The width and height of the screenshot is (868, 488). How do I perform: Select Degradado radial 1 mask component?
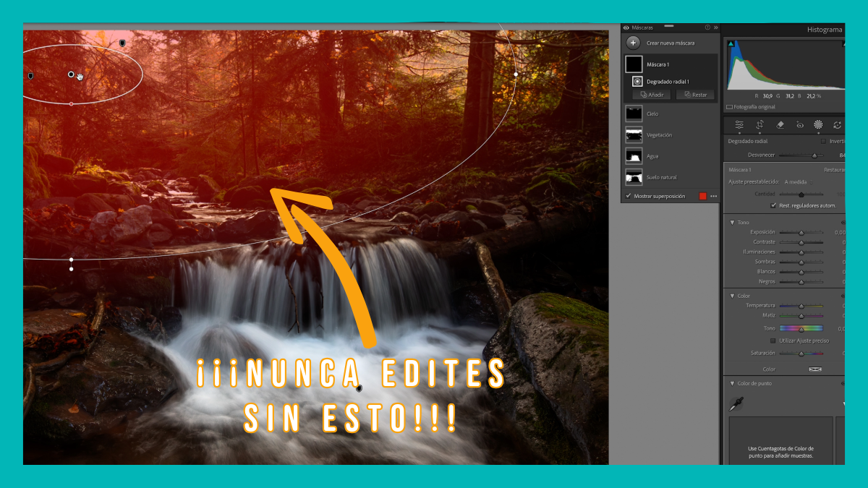[667, 82]
